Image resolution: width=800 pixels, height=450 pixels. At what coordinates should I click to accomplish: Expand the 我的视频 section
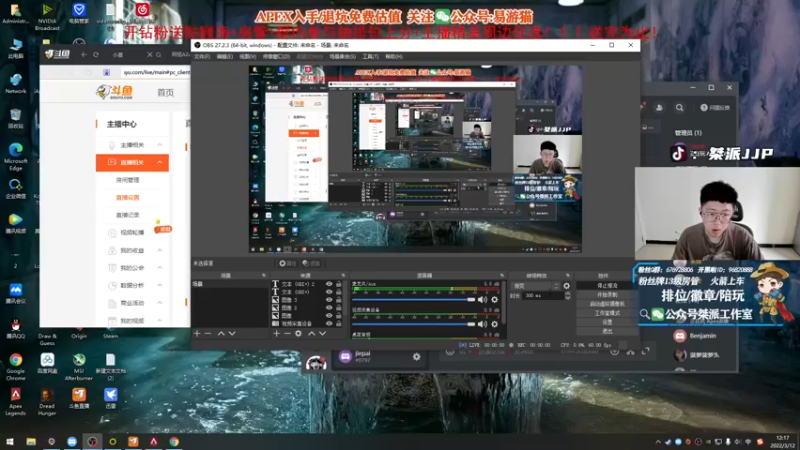(x=160, y=320)
